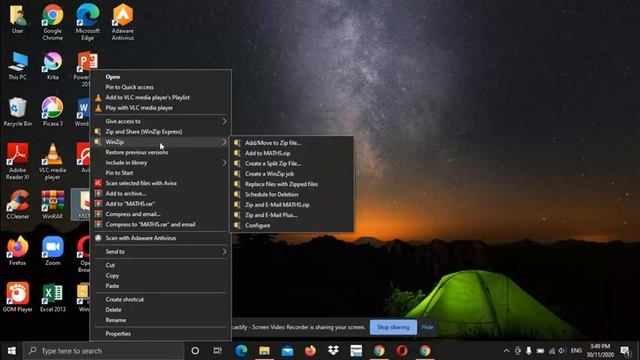The width and height of the screenshot is (640, 360).
Task: Launch Firefox from the desktop
Action: [x=18, y=251]
